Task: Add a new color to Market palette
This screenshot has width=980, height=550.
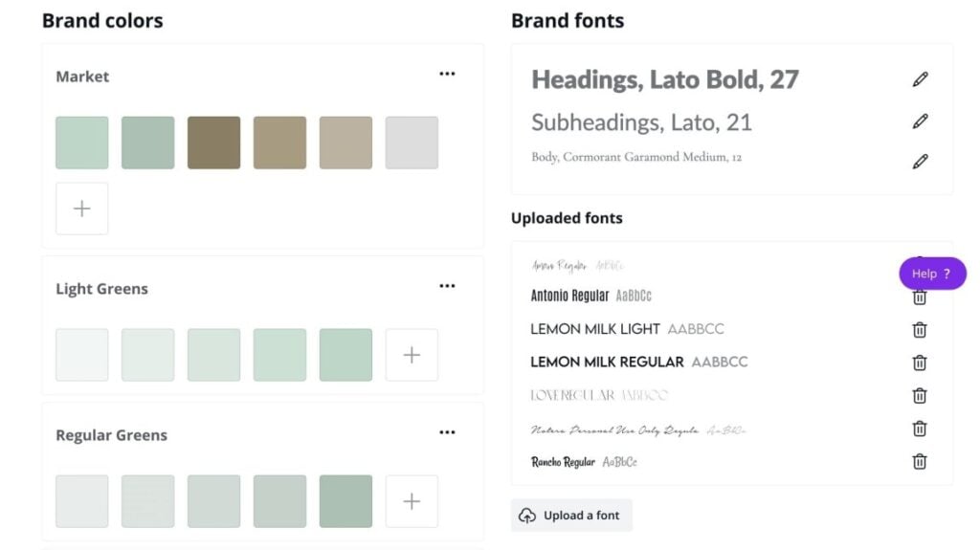Action: (x=82, y=209)
